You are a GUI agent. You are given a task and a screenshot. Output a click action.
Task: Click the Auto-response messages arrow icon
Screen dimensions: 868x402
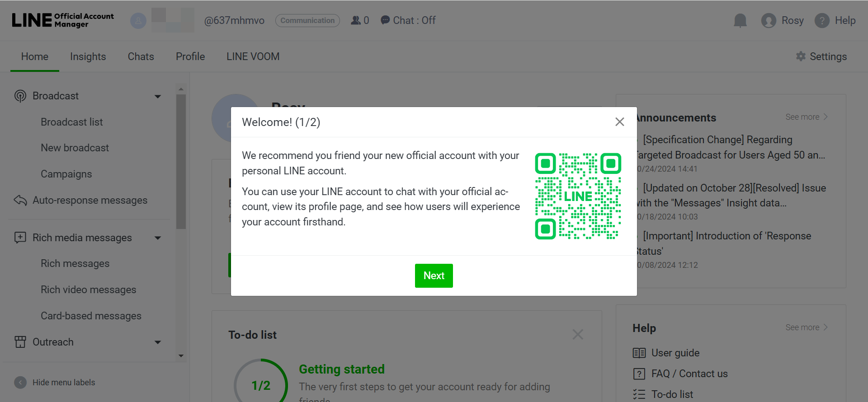pos(20,200)
